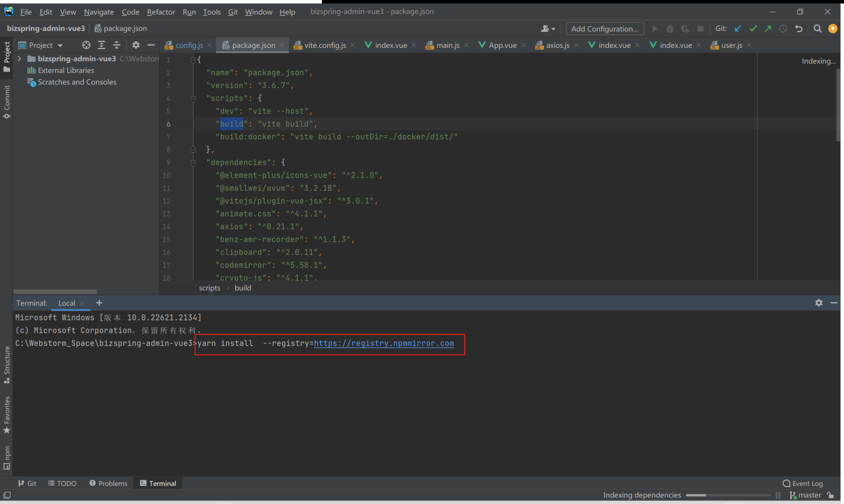Click the editor vertical scrollbar
The image size is (844, 504).
click(838, 104)
